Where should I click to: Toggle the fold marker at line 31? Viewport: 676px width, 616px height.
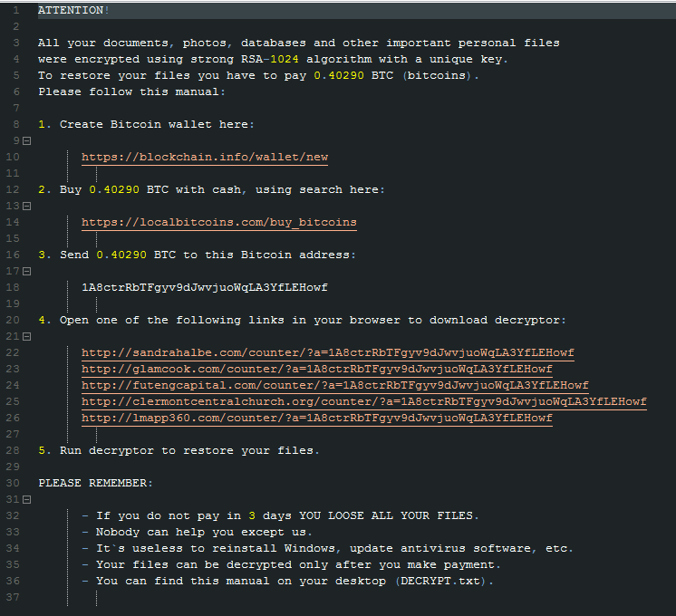click(x=26, y=500)
